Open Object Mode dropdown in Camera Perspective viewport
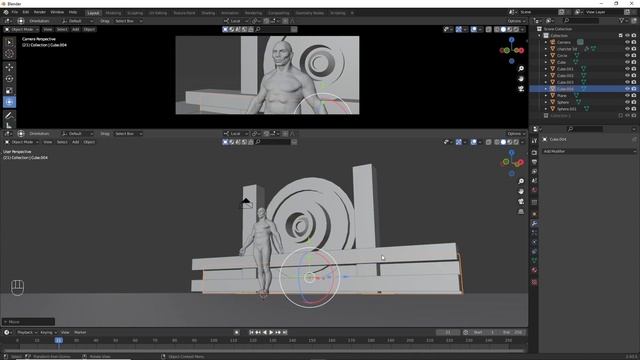The height and width of the screenshot is (360, 640). coord(22,29)
